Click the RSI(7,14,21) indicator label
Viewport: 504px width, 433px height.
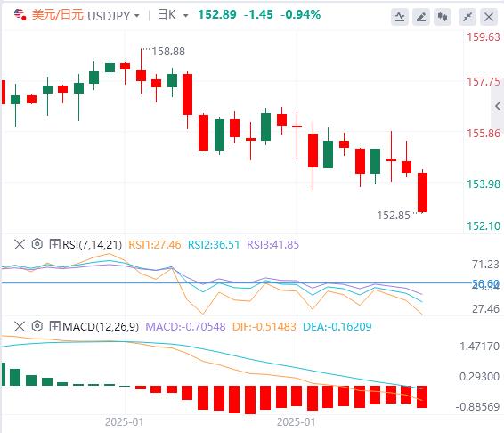[92, 244]
